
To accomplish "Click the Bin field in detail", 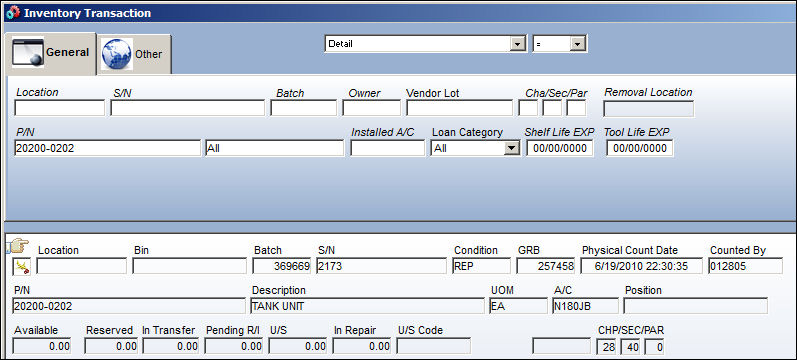I will click(x=190, y=266).
